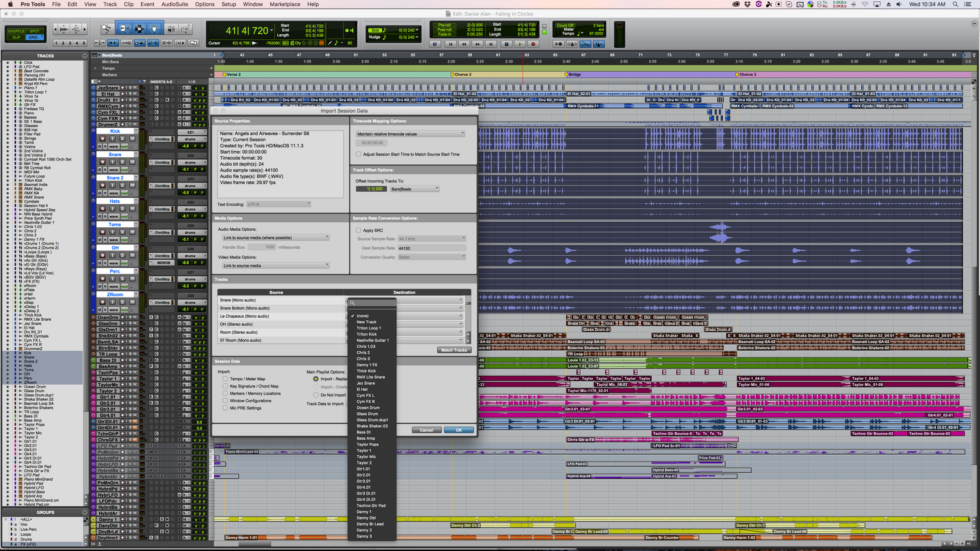Click the Offset Incoming Tracks position field
The width and height of the screenshot is (980, 551).
coord(371,189)
